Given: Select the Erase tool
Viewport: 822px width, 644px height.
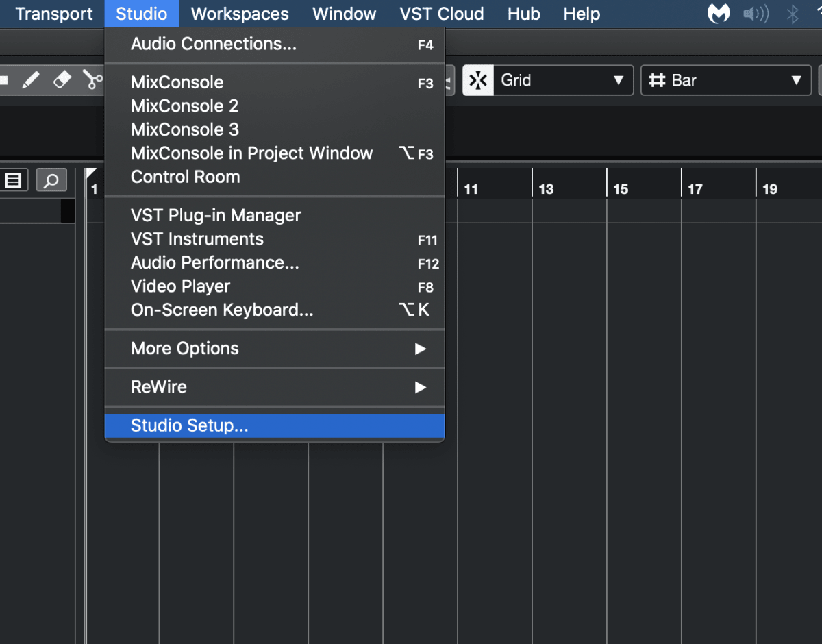Looking at the screenshot, I should click(x=62, y=80).
